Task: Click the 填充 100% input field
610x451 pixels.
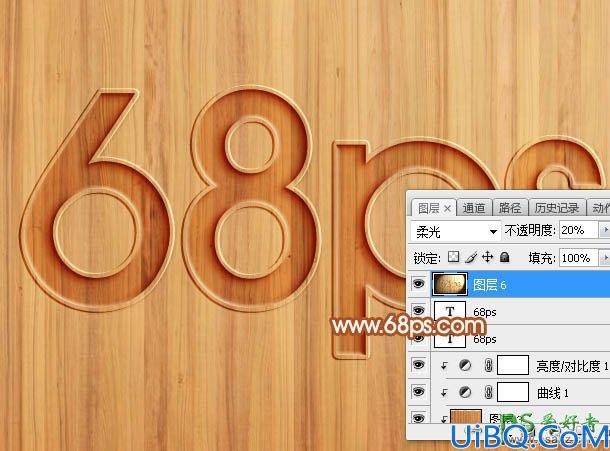Action: pos(578,258)
